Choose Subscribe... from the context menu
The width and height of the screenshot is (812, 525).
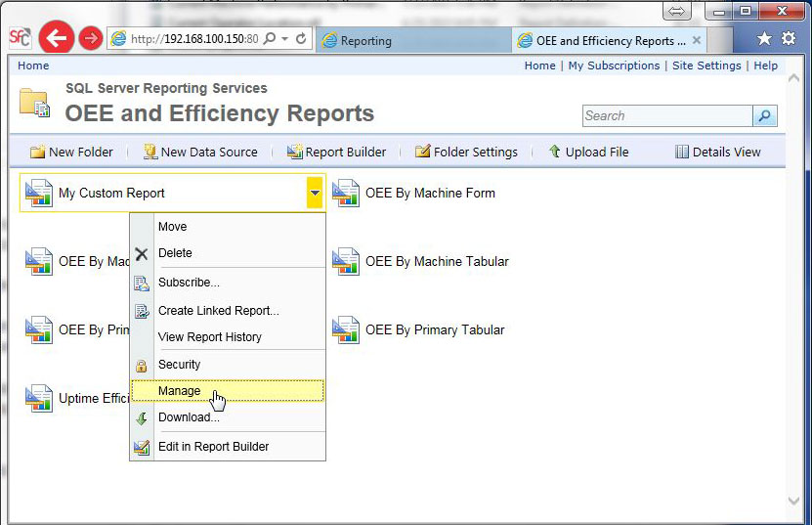[228, 283]
